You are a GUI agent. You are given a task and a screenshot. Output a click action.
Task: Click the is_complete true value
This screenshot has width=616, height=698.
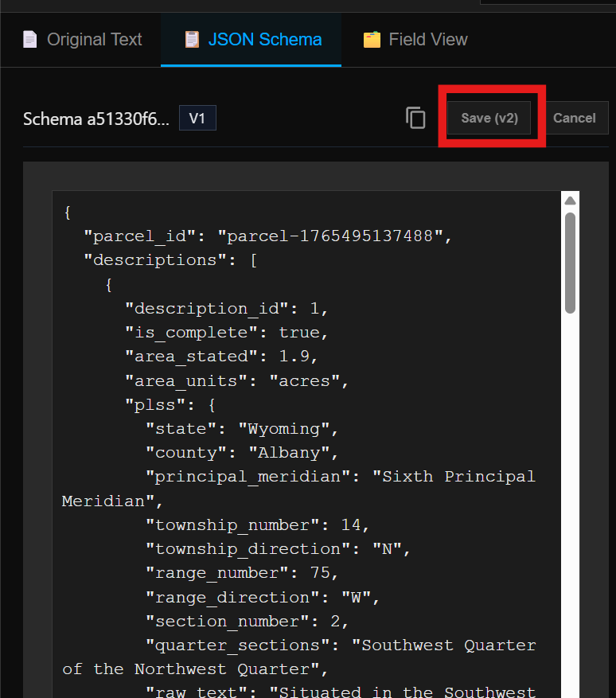click(x=300, y=332)
